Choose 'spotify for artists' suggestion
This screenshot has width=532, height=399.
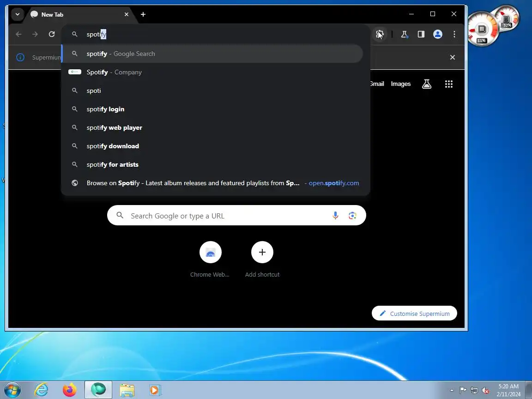point(212,164)
